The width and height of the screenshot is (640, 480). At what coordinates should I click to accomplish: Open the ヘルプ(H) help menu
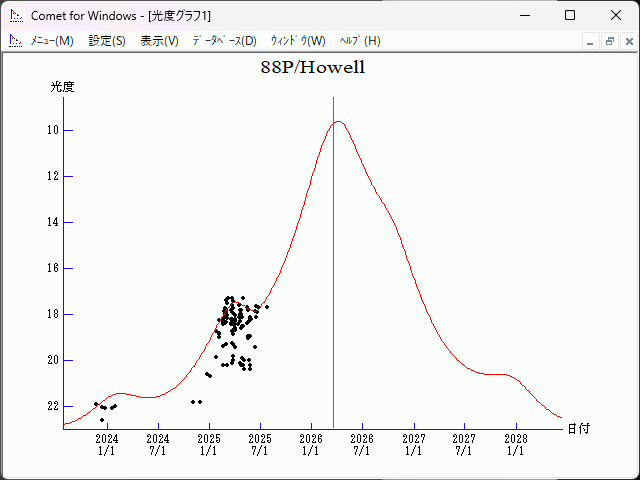click(360, 41)
